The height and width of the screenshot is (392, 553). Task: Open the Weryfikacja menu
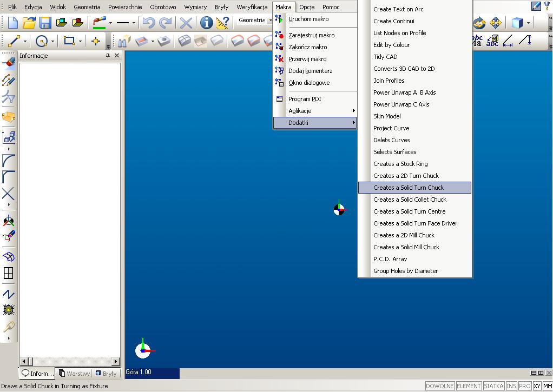click(252, 6)
